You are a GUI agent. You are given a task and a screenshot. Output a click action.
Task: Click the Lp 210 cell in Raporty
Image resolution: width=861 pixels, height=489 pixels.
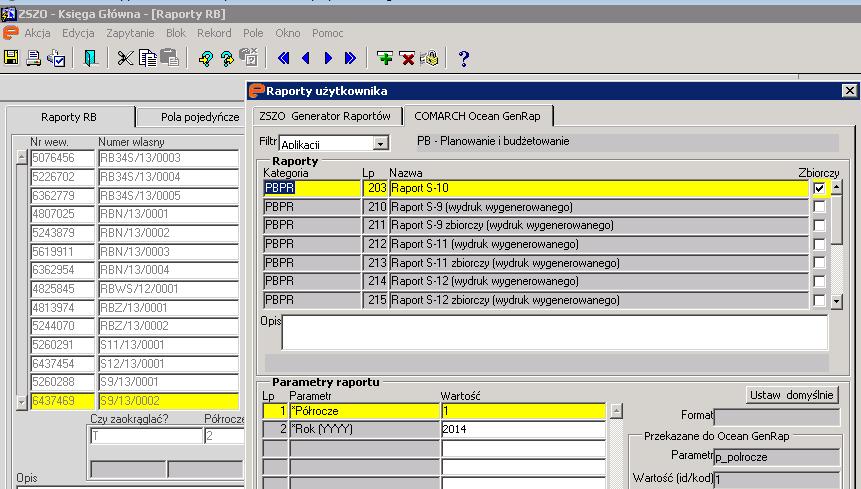[376, 207]
